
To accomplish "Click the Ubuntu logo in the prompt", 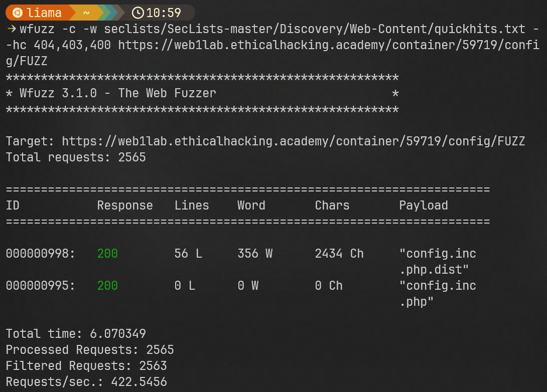I will click(17, 13).
